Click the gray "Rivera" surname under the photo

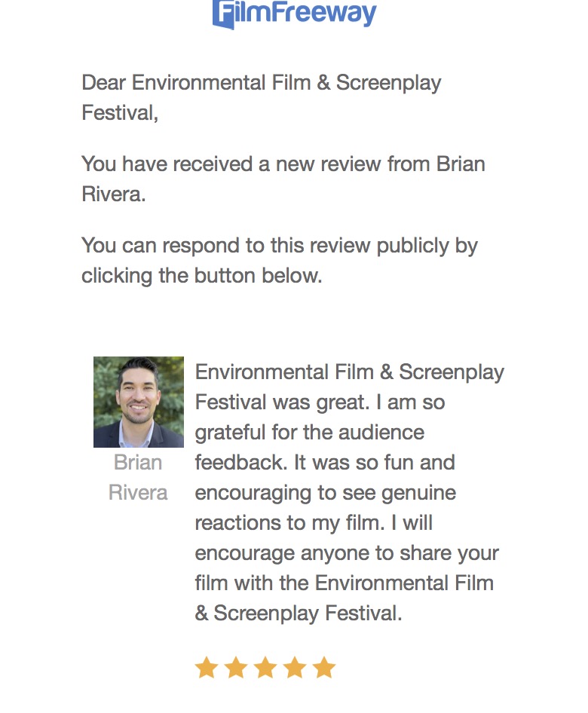point(138,492)
